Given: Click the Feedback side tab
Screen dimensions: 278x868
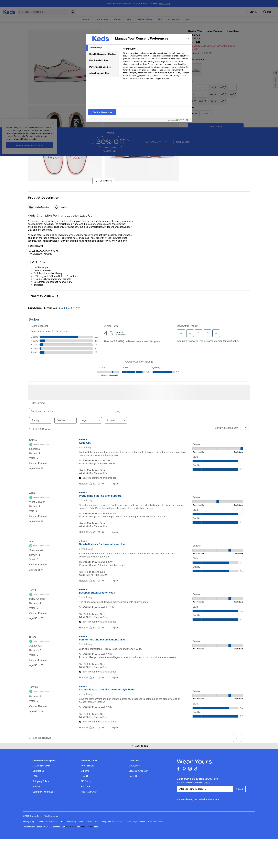Looking at the screenshot, I should pyautogui.click(x=275, y=82).
